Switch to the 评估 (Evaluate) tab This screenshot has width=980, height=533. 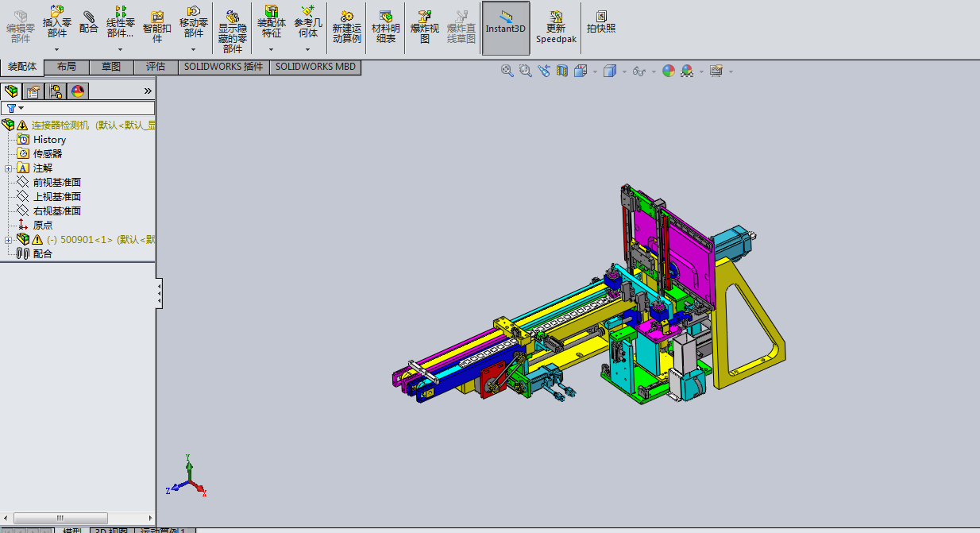point(156,68)
